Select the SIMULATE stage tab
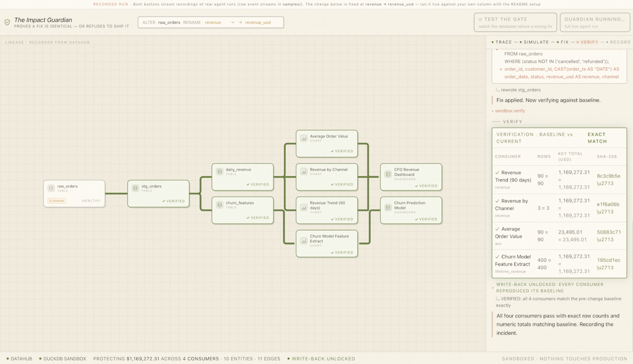Image resolution: width=633 pixels, height=364 pixels. (x=534, y=42)
